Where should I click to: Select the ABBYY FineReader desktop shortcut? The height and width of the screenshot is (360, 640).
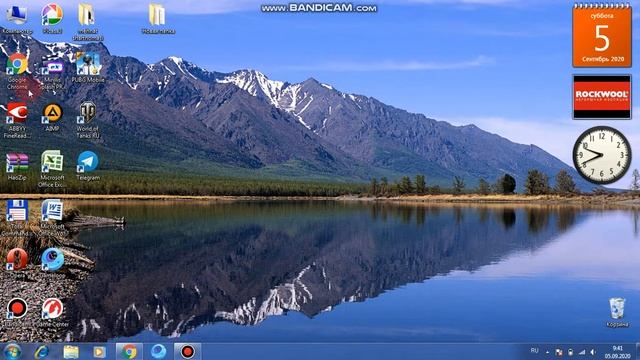coord(17,121)
